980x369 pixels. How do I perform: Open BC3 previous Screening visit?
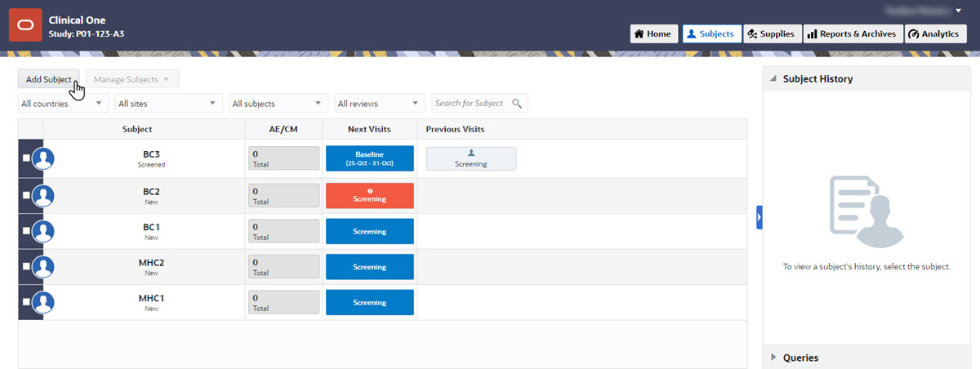pos(471,158)
